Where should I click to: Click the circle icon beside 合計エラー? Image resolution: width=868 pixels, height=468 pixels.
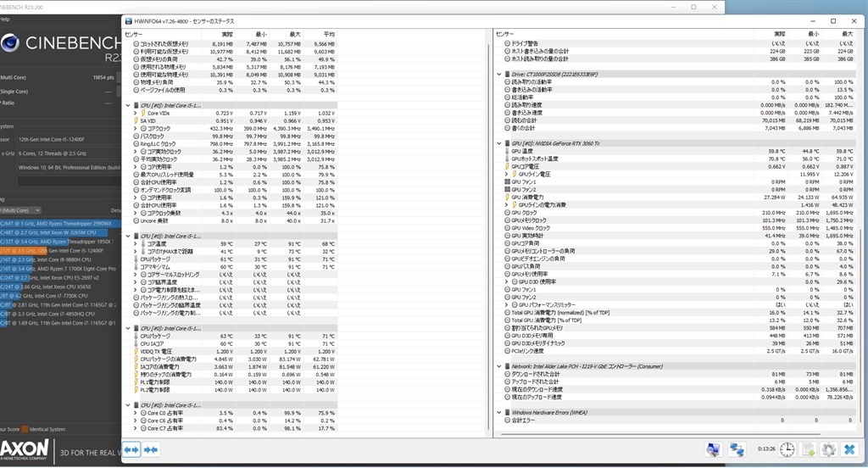tap(507, 421)
